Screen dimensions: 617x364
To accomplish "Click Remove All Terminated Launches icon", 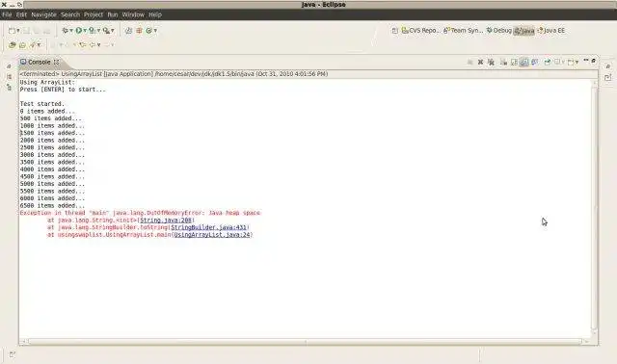I will pos(491,62).
